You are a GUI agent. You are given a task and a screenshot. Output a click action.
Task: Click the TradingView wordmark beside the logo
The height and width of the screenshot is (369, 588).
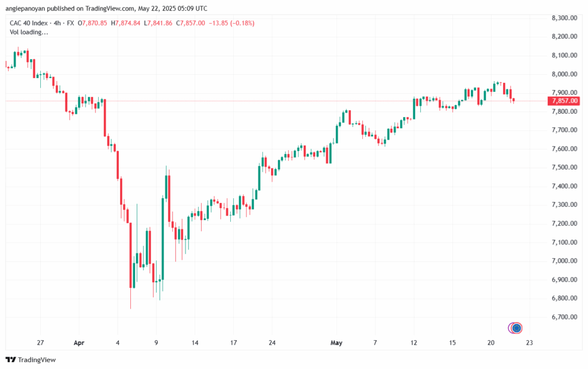[x=37, y=360]
